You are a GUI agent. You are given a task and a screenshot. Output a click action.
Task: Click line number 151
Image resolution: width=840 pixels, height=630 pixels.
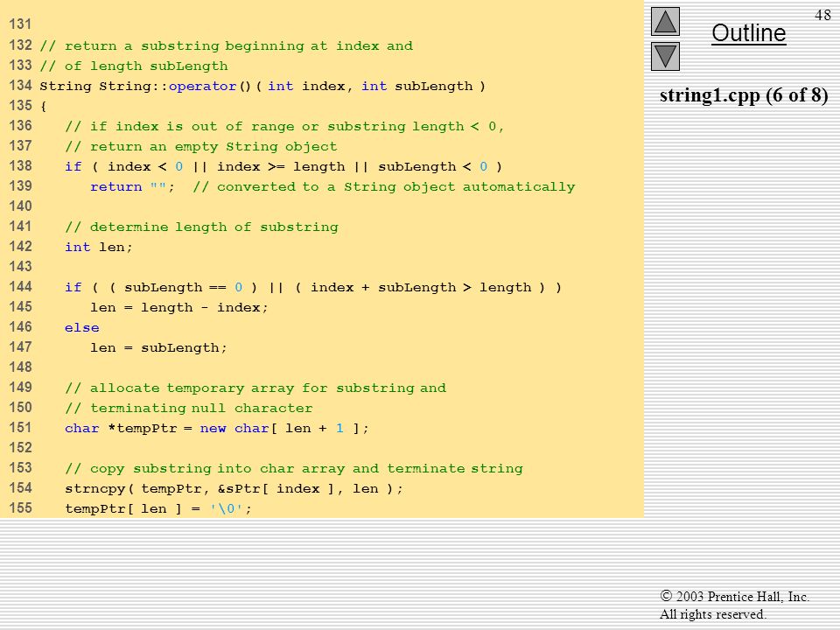click(x=20, y=428)
